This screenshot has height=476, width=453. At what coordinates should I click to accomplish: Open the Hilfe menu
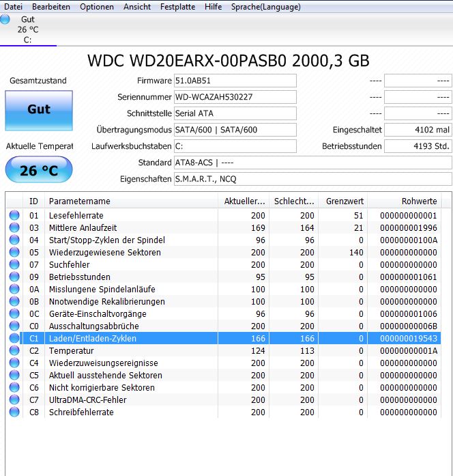pos(213,6)
